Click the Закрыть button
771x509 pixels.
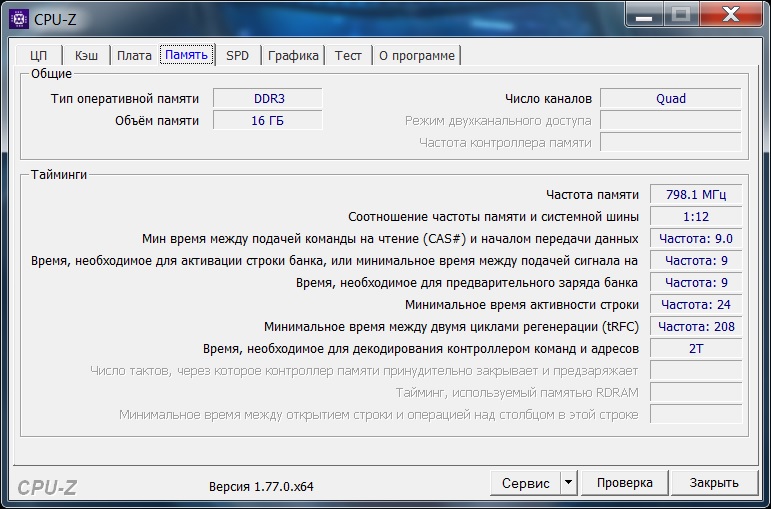714,483
